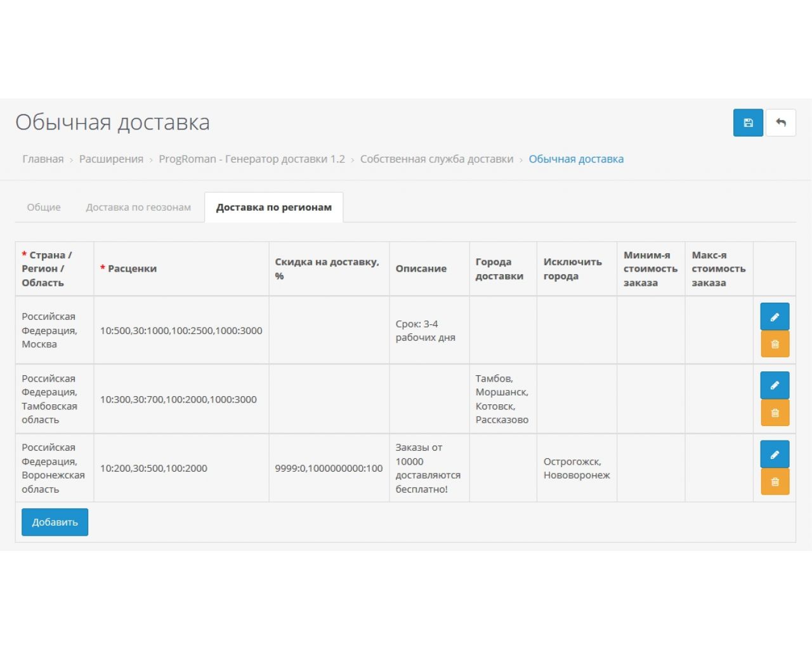Screen dimensions: 812x650
Task: Open the Доставка по геозонам tab
Action: click(138, 207)
